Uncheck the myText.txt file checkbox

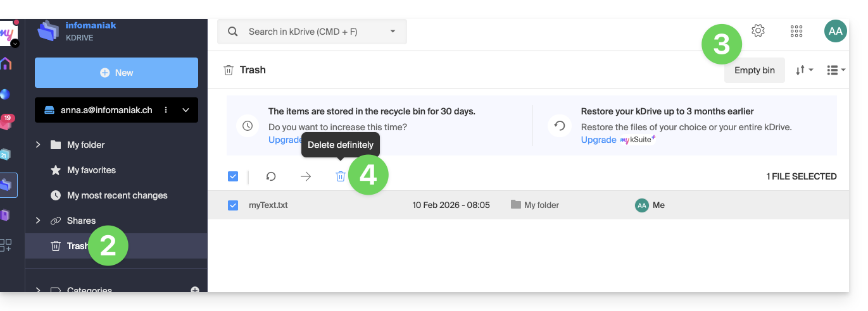233,205
